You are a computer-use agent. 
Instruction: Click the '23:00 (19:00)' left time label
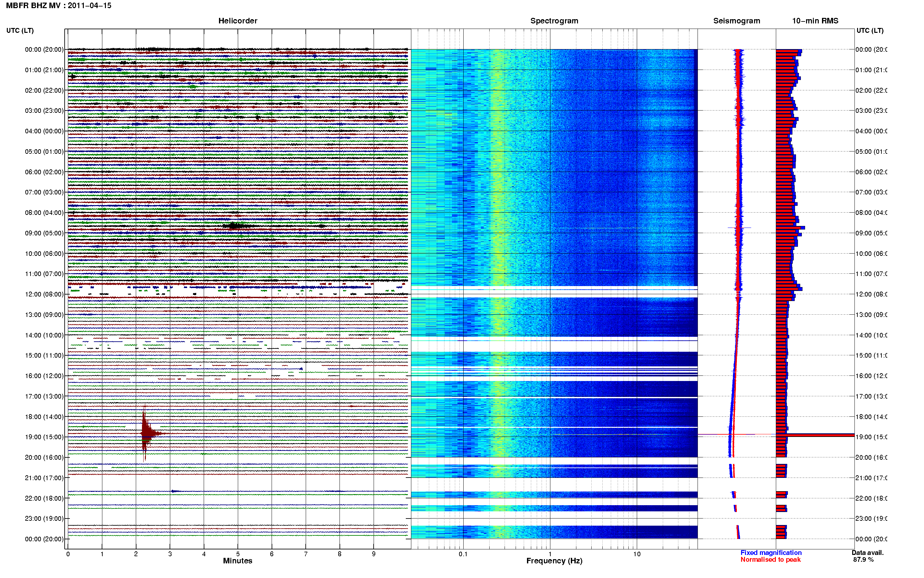[44, 519]
